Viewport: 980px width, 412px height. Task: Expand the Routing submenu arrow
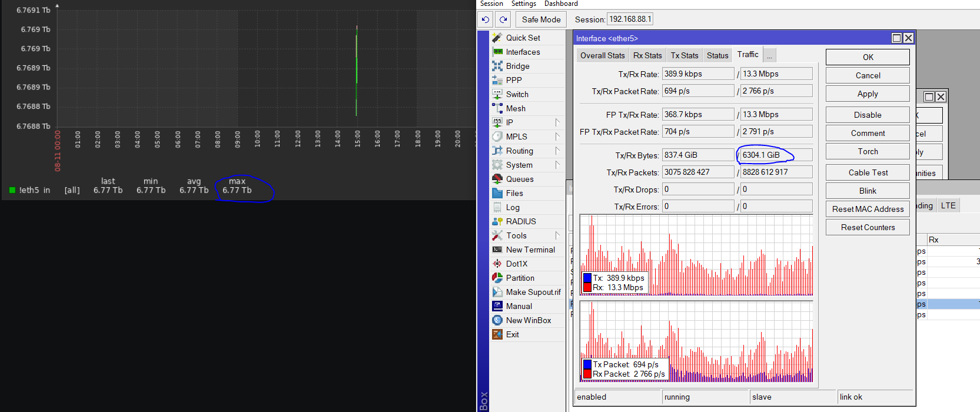[557, 151]
